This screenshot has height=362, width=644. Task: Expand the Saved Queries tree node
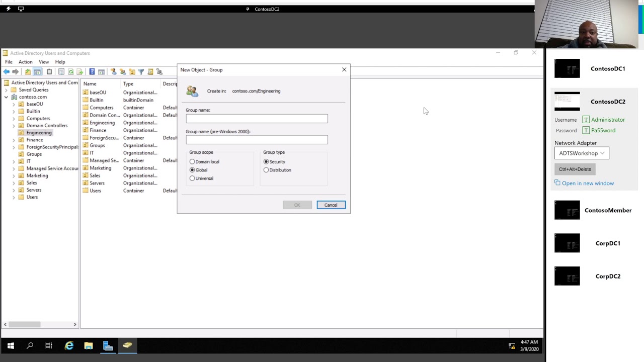7,90
